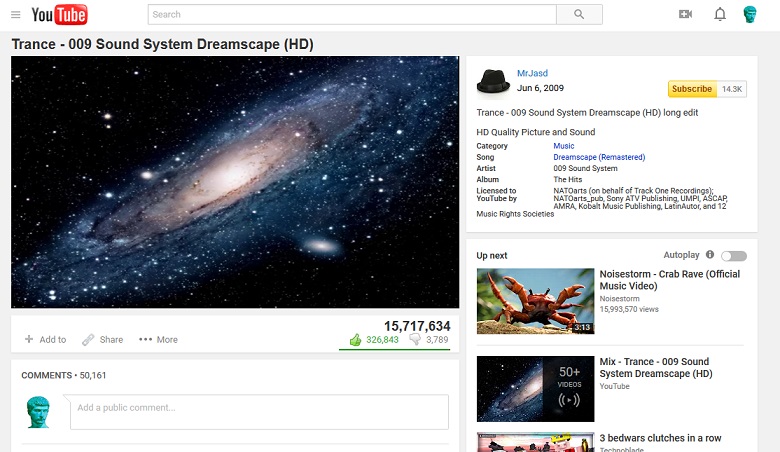Image resolution: width=780 pixels, height=452 pixels.
Task: Focus the Search input field
Action: pos(352,14)
